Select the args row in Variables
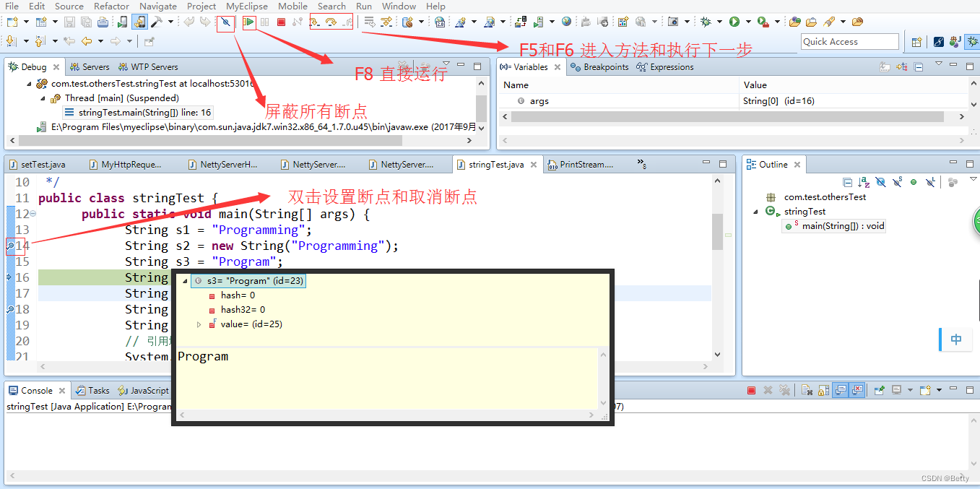Screen dimensions: 980x489 pyautogui.click(x=622, y=101)
